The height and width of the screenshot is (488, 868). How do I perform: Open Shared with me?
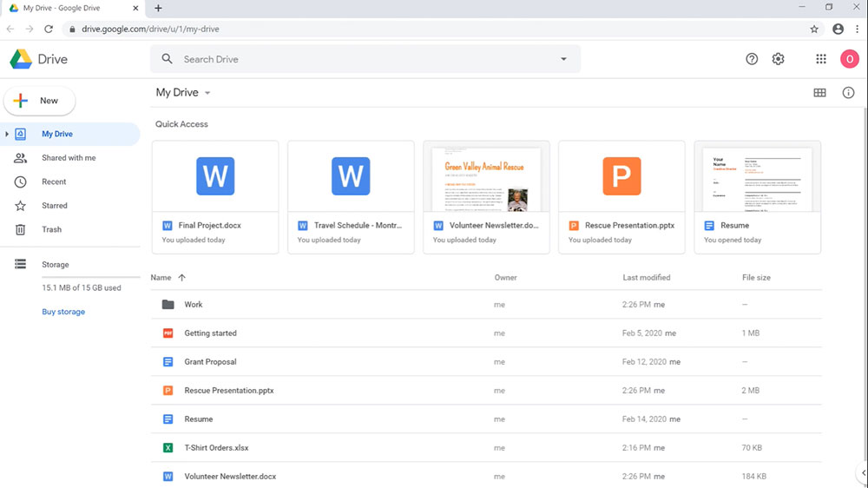click(x=69, y=158)
